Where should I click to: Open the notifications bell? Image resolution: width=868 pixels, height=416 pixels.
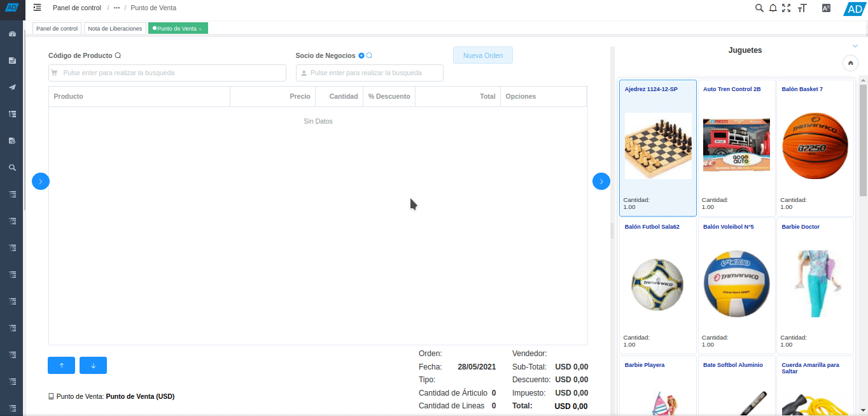coord(773,8)
